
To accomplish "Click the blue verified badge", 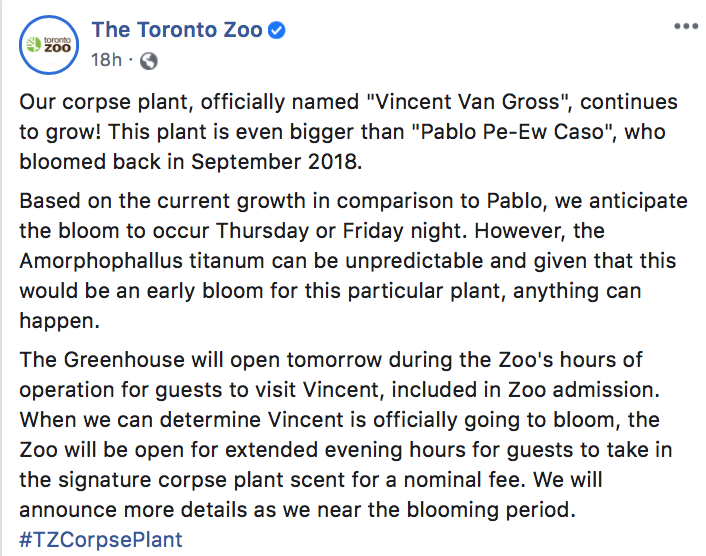I will (x=277, y=30).
